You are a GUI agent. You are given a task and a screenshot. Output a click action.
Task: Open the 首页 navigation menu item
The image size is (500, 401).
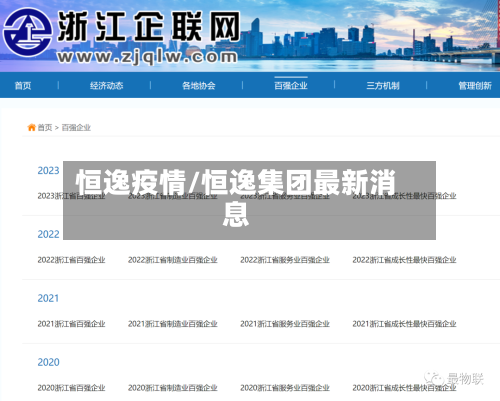click(x=23, y=86)
